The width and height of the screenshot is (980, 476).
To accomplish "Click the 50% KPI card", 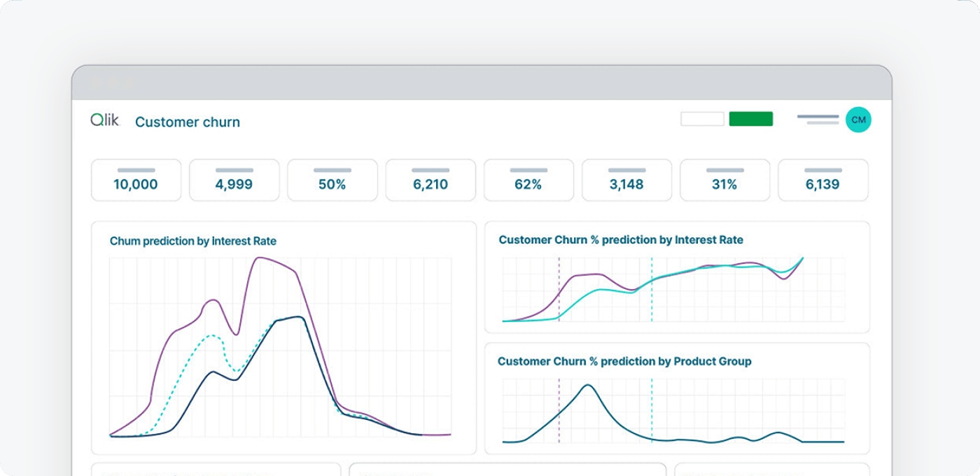I will [332, 180].
